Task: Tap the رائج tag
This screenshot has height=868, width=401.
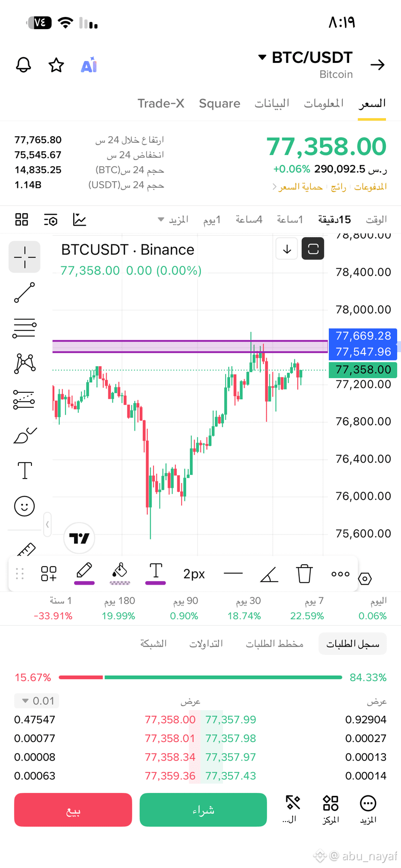Action: [x=339, y=187]
